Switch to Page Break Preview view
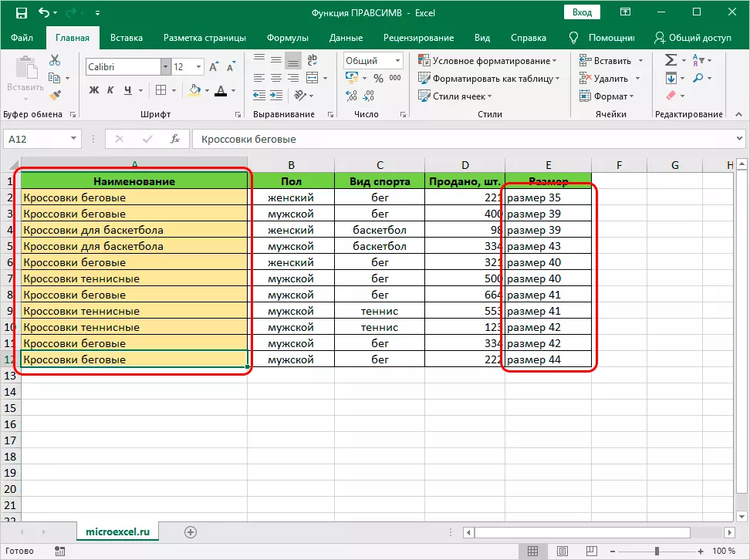 click(592, 552)
